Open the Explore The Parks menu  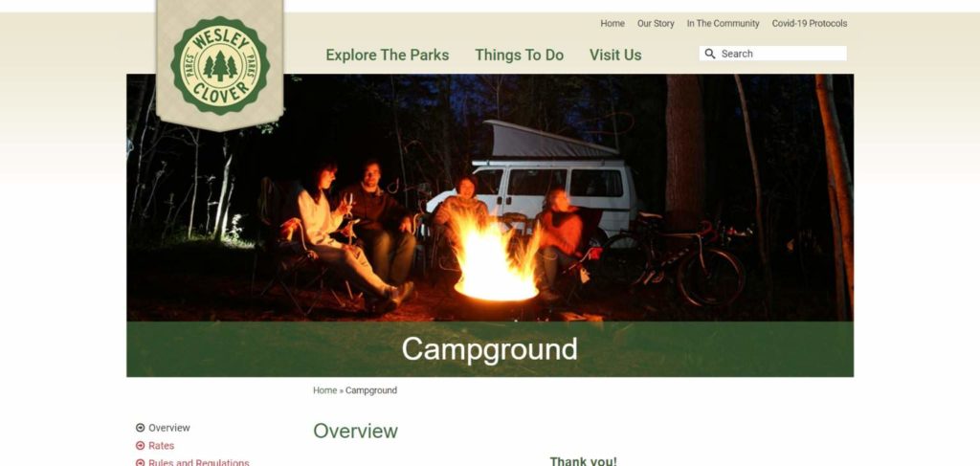tap(388, 55)
